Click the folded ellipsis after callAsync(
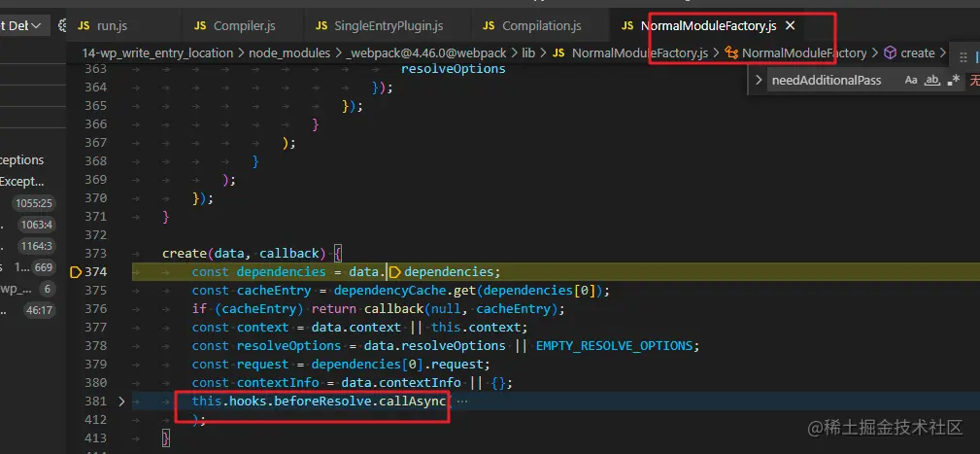Image resolution: width=980 pixels, height=454 pixels. coord(462,402)
